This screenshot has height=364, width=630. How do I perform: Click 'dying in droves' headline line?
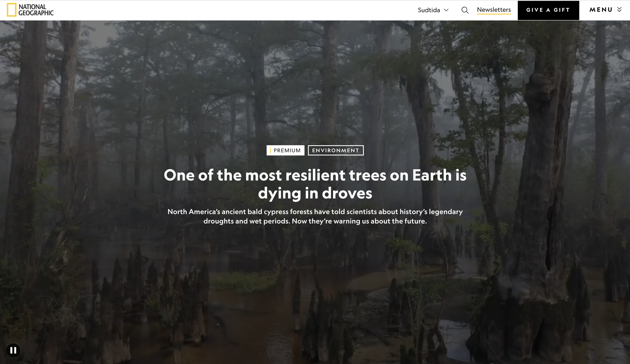315,193
